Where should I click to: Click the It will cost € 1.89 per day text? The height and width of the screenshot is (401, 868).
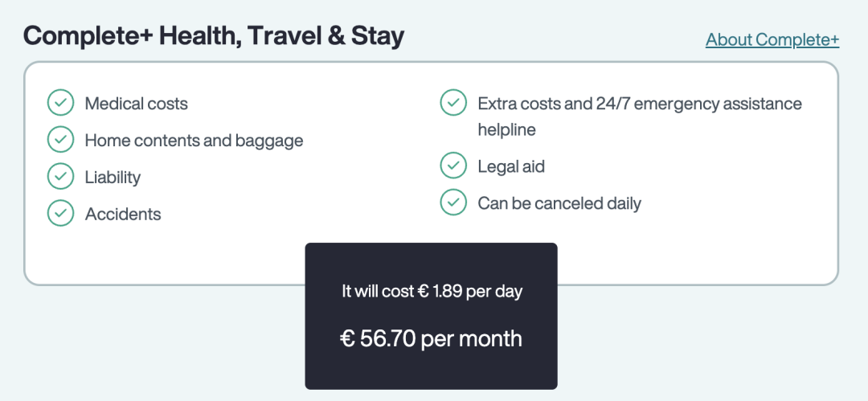point(432,292)
